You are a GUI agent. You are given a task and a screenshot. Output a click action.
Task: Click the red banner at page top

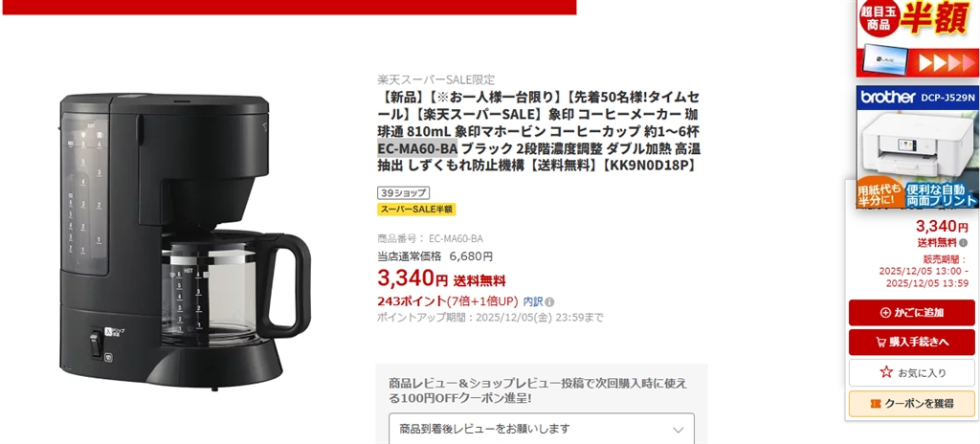click(289, 7)
